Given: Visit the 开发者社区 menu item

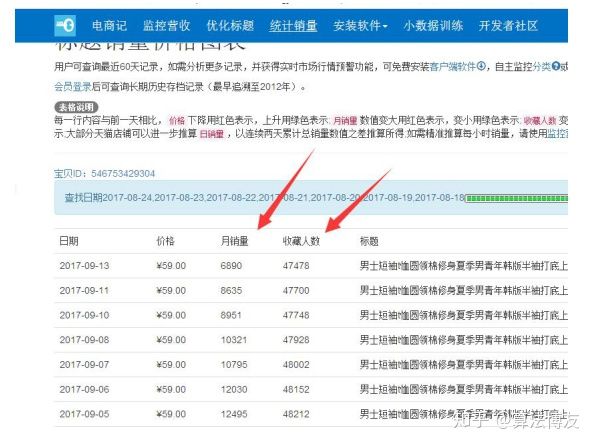Looking at the screenshot, I should 508,26.
